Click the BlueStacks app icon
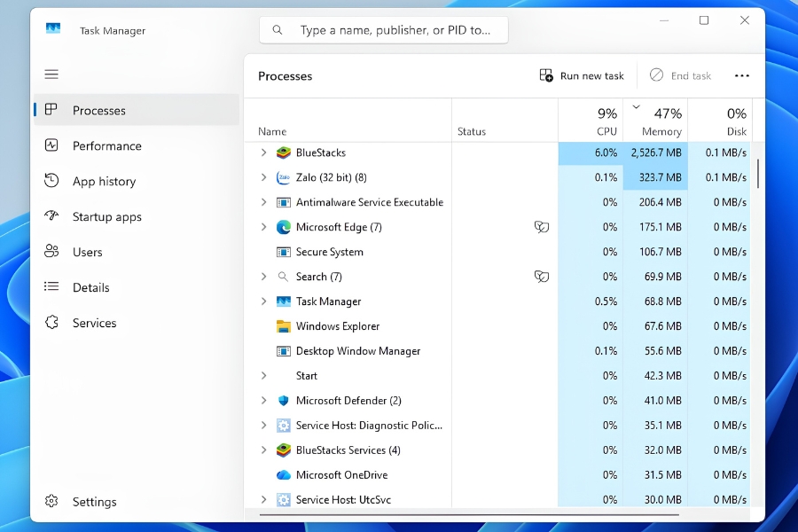 click(284, 153)
